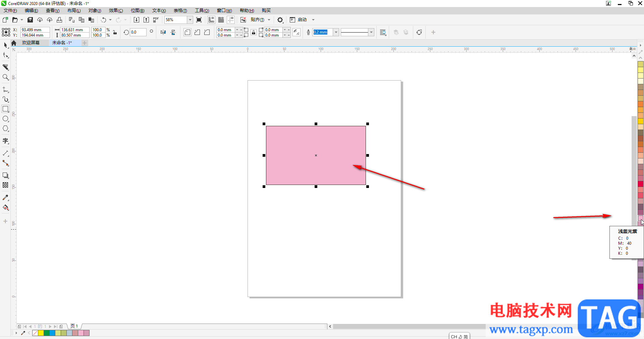644x339 pixels.
Task: Select the Transparency checkerboard tool
Action: tap(5, 185)
